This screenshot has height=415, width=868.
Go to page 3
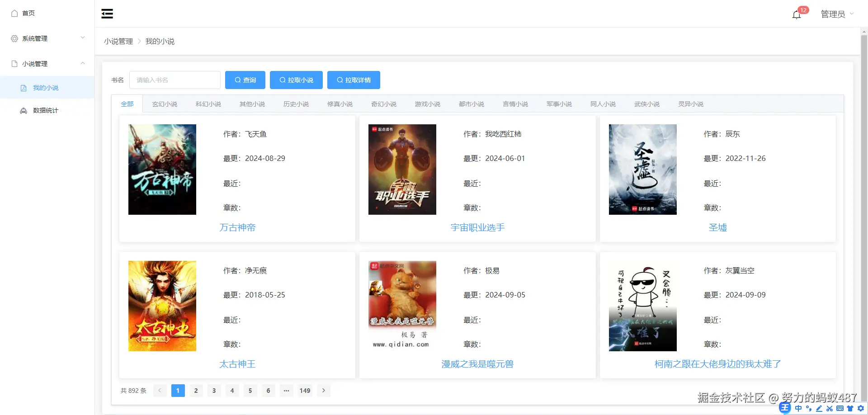tap(214, 391)
